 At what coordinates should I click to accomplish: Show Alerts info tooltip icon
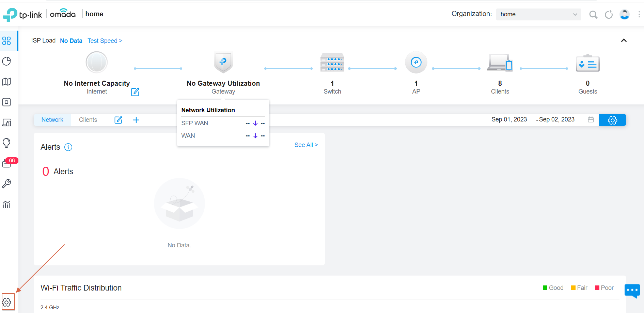click(68, 147)
